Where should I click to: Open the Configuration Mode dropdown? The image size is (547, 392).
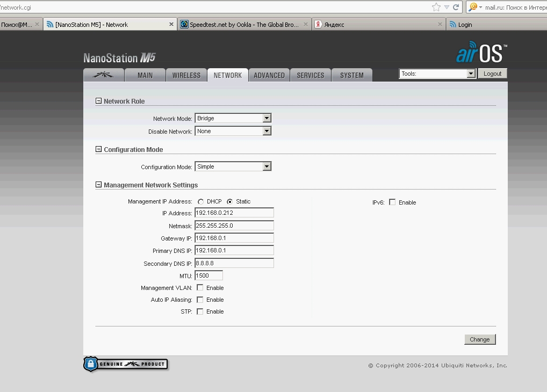[233, 166]
